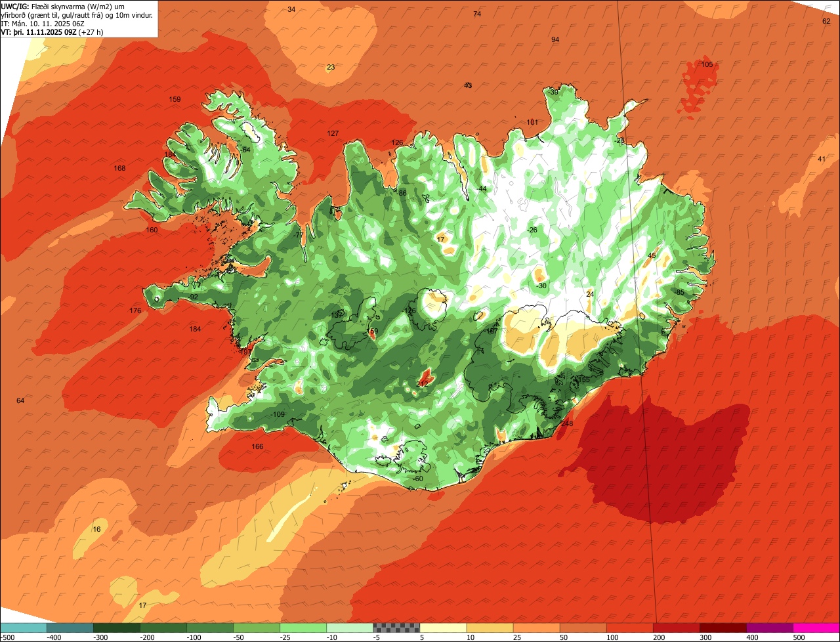Click the darkest green -300 to -200 legend swatch
Screen dimensions: 840x642
[x=117, y=628]
